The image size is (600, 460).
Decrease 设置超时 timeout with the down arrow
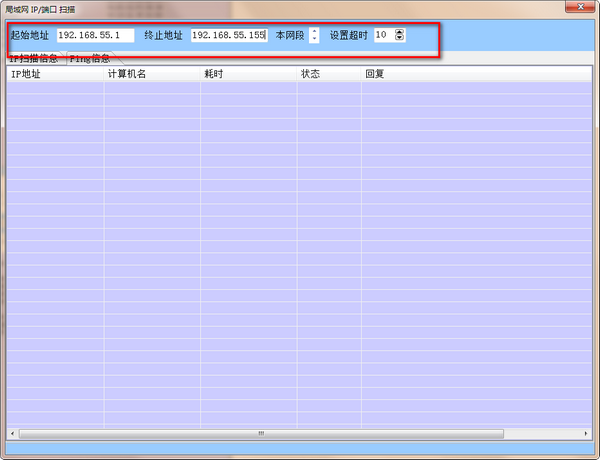click(x=401, y=39)
